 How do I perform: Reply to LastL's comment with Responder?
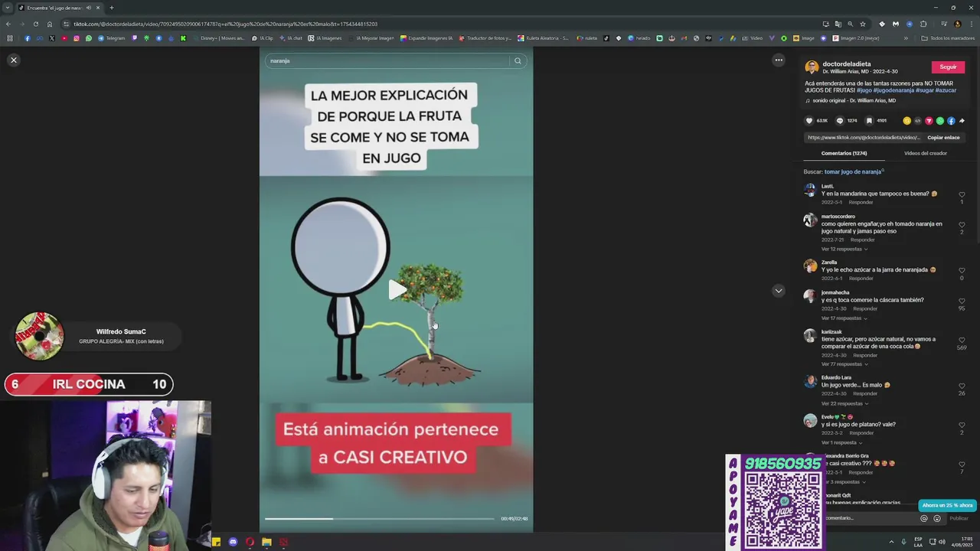pyautogui.click(x=861, y=202)
